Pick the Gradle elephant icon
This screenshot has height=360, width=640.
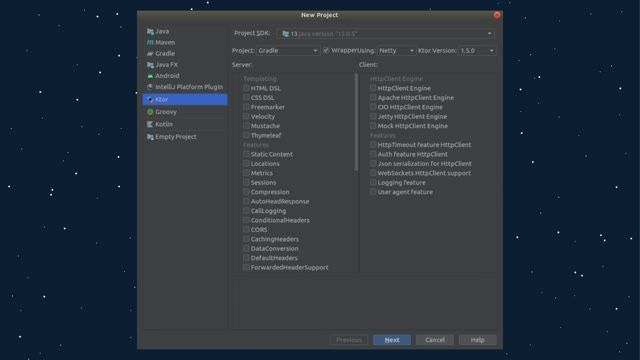pos(150,53)
